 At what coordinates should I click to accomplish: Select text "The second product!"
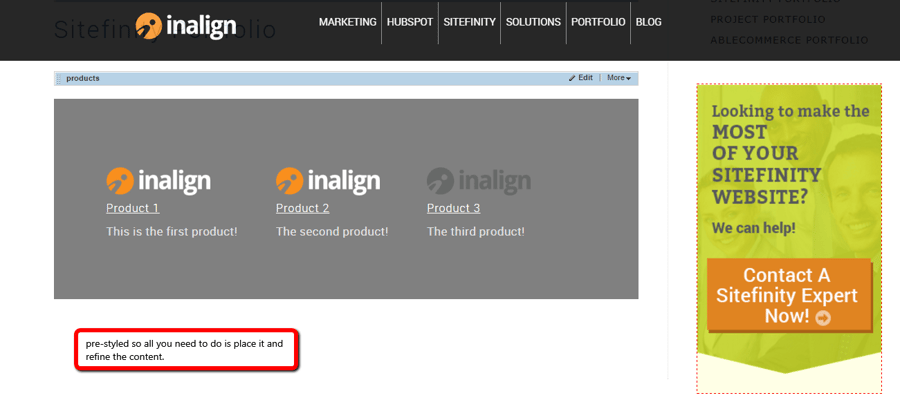pos(332,232)
